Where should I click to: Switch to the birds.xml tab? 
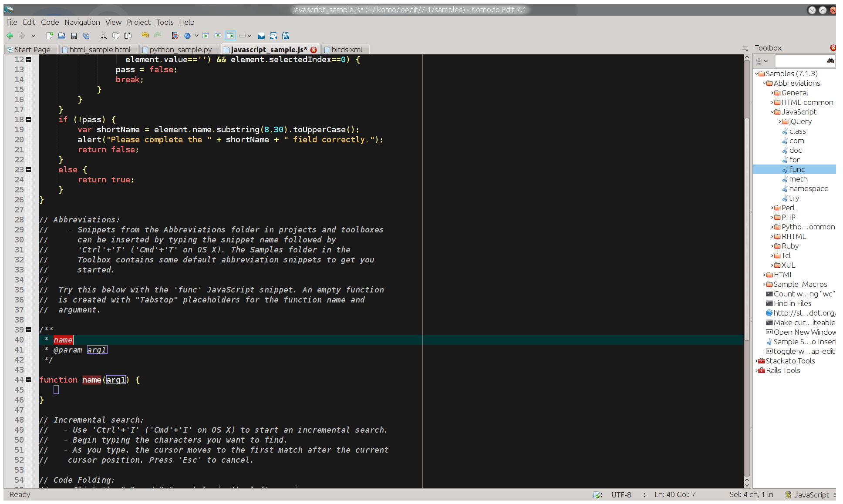click(x=345, y=50)
